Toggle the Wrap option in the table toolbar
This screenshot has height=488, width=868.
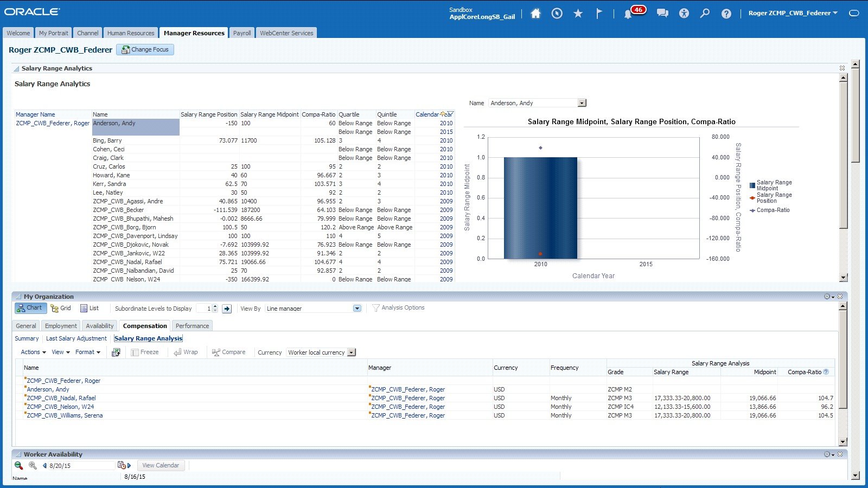point(186,352)
